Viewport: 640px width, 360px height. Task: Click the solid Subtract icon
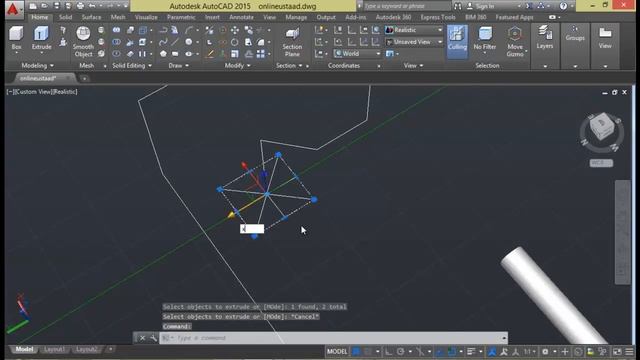tap(116, 42)
